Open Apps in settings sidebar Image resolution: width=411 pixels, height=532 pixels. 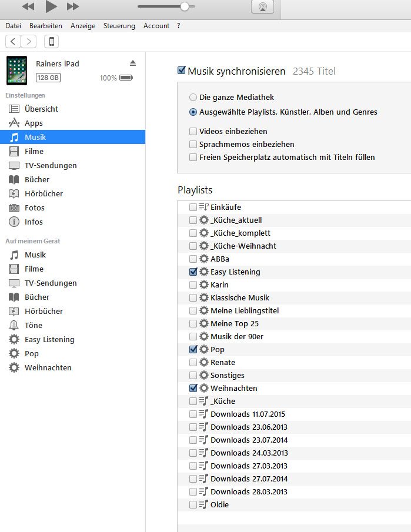coord(73,123)
